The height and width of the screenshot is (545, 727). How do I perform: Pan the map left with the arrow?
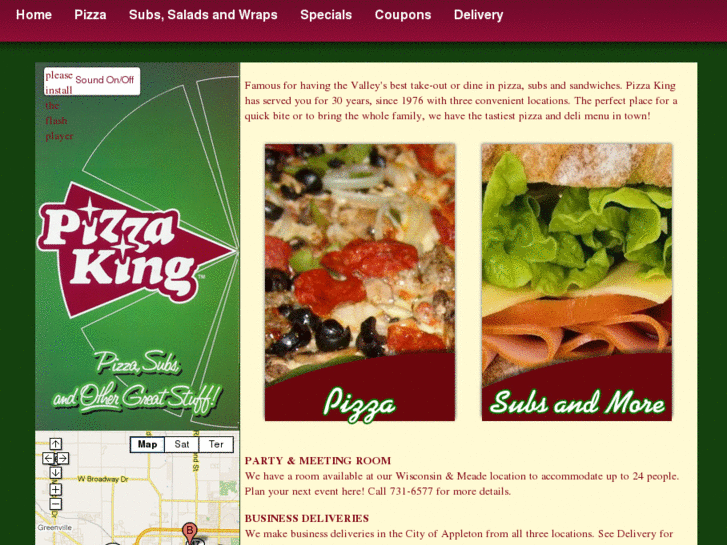[48, 458]
